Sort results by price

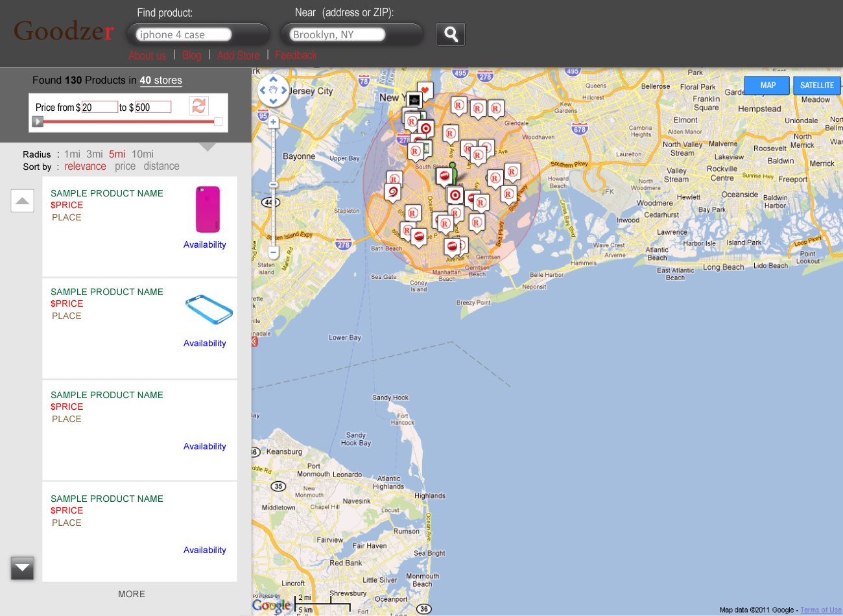125,166
